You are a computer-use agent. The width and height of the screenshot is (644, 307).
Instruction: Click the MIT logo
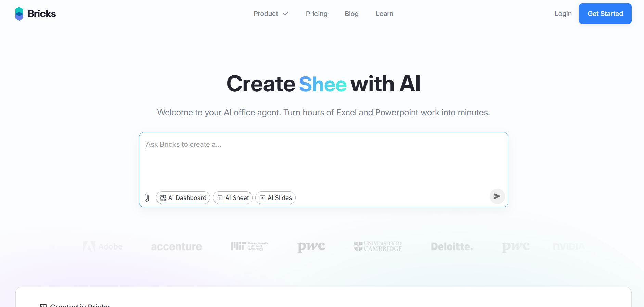(249, 246)
